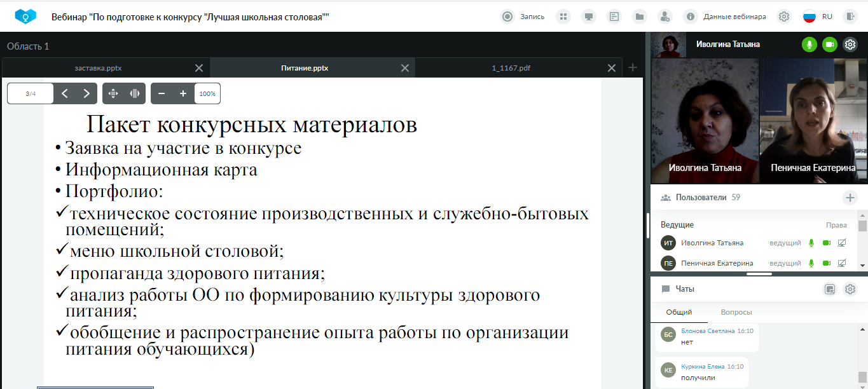Click the users list scroll down arrow
The height and width of the screenshot is (389, 868).
coord(862,266)
